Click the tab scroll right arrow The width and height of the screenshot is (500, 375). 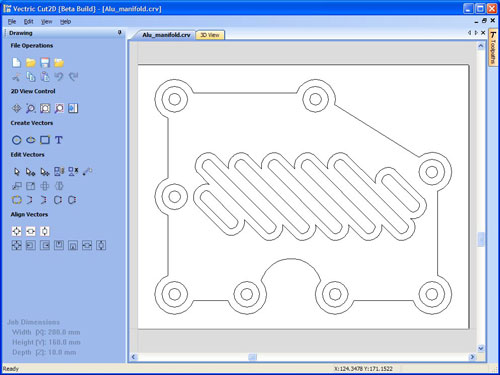pyautogui.click(x=476, y=33)
